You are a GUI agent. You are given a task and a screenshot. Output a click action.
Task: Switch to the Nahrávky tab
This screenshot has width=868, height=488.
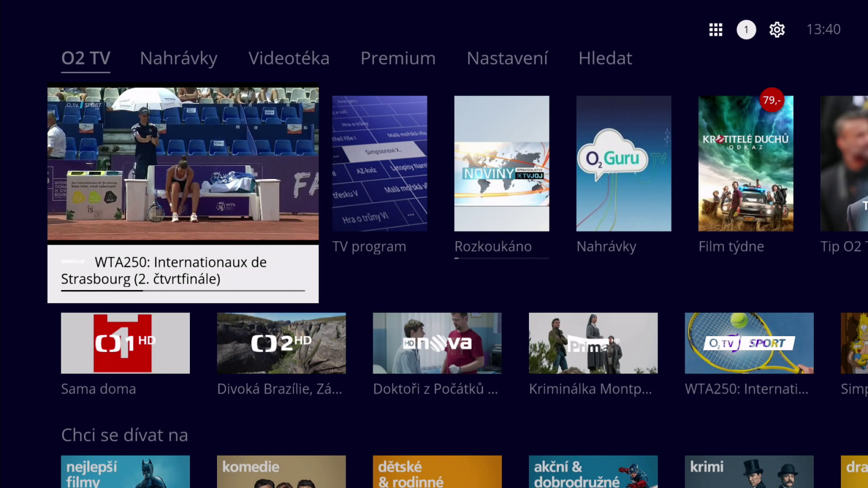coord(178,59)
